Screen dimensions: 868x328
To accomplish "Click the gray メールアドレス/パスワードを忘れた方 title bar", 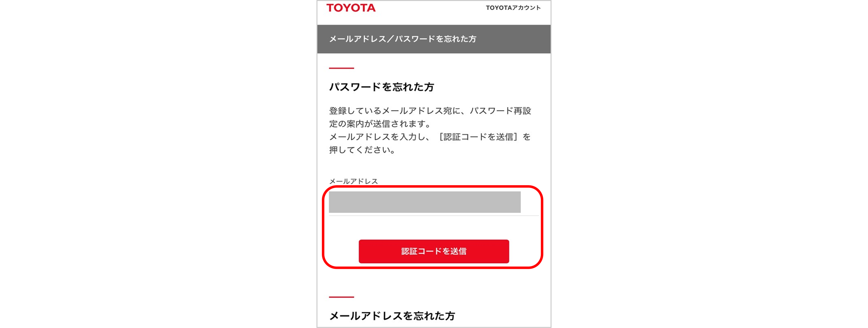I will (434, 39).
